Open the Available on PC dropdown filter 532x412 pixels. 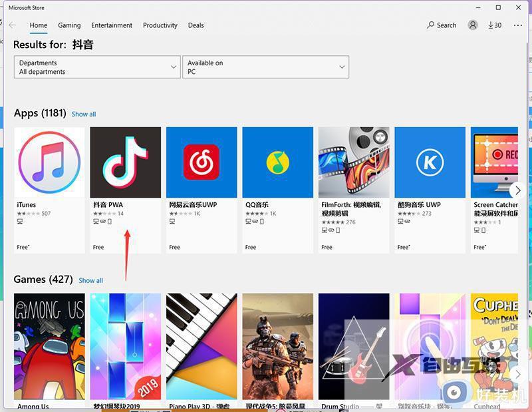point(266,67)
